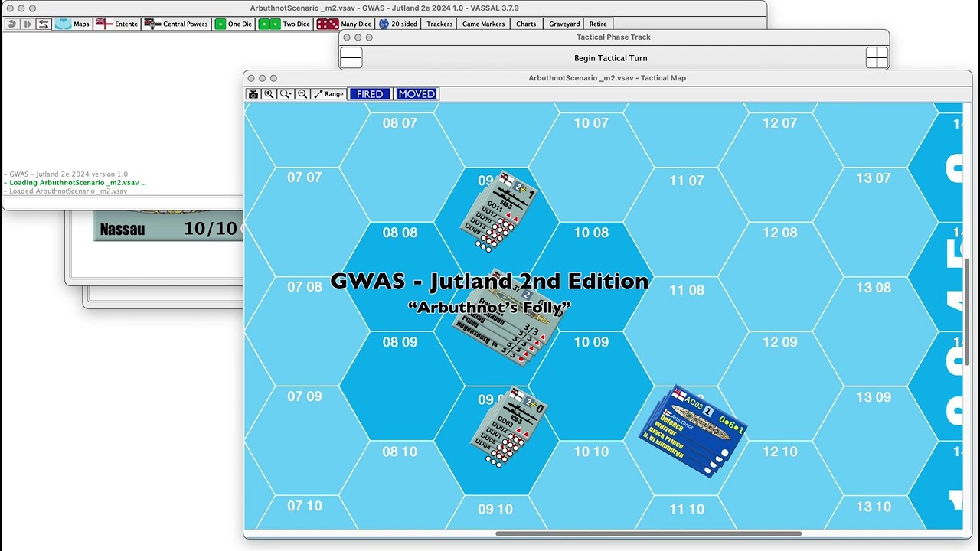Click the plus button on Tactical Phase Track
Image resolution: width=980 pixels, height=551 pixels.
point(877,57)
